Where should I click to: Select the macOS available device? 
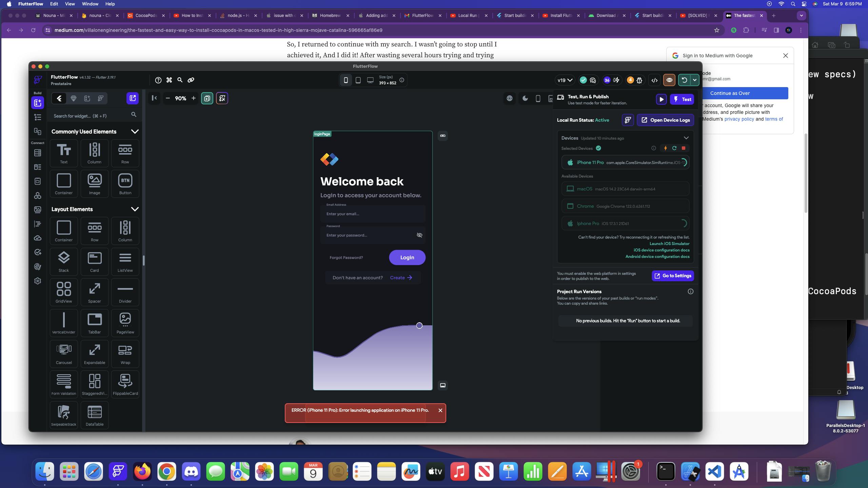point(625,189)
